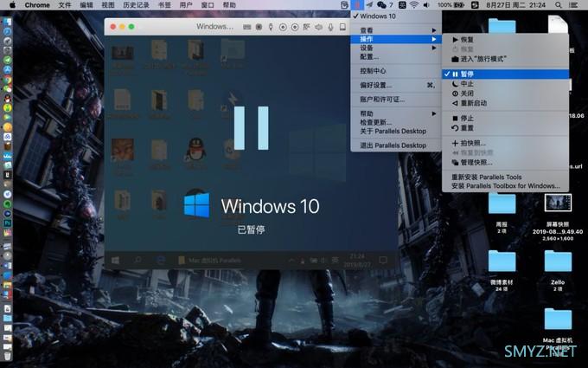Click the tablet icon at the titlebar's right end
This screenshot has height=368, width=588.
point(342,27)
